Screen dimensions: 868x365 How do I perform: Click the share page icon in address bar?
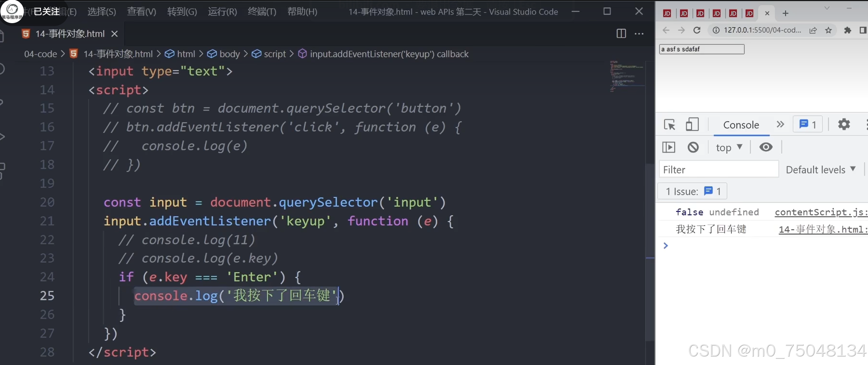813,30
